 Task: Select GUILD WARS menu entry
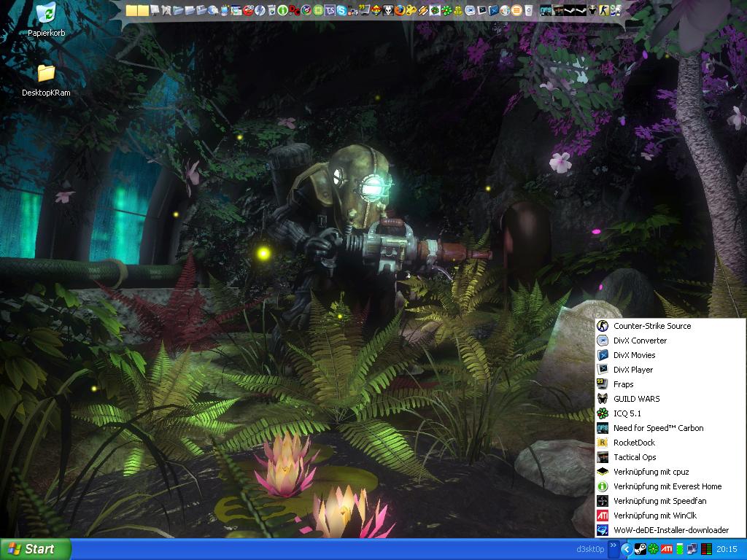pos(670,399)
